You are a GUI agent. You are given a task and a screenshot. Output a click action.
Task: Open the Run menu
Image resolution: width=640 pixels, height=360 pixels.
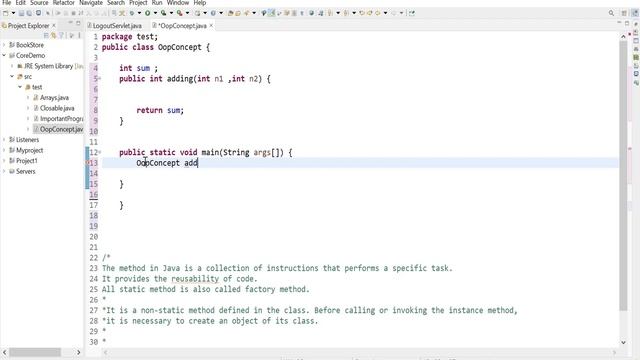pos(157,3)
